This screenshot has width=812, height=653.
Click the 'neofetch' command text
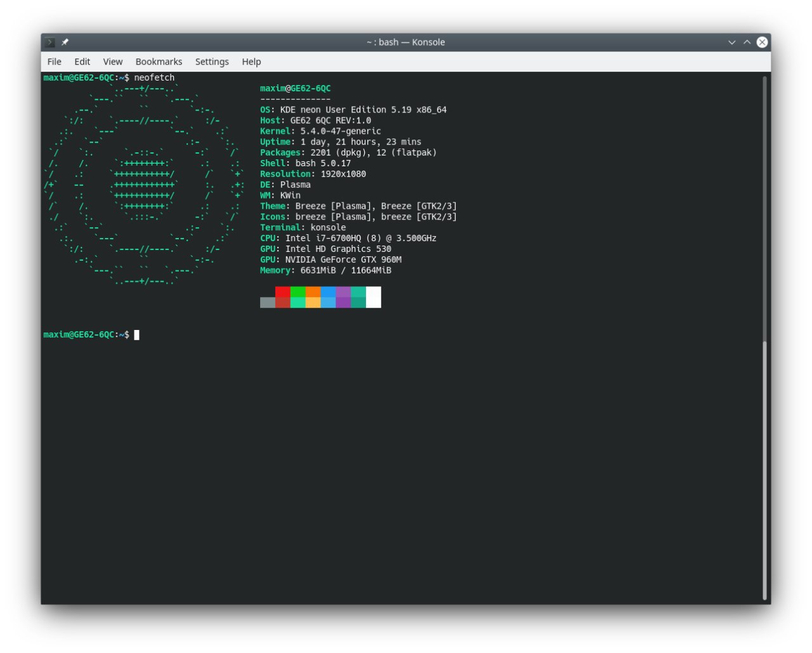click(x=154, y=77)
